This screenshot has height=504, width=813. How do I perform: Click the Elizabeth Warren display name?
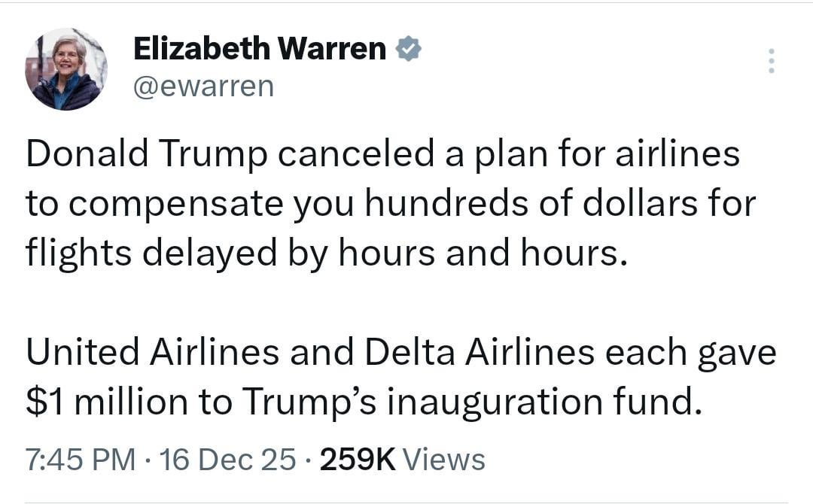pos(260,50)
